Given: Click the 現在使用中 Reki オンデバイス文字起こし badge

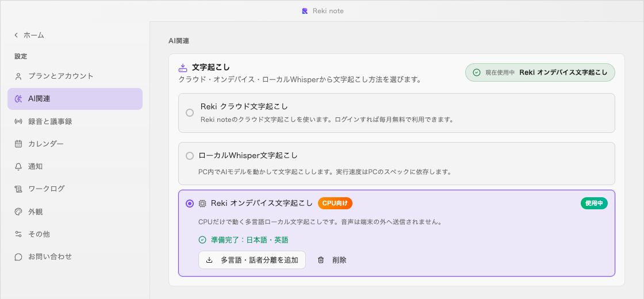Looking at the screenshot, I should [x=540, y=72].
